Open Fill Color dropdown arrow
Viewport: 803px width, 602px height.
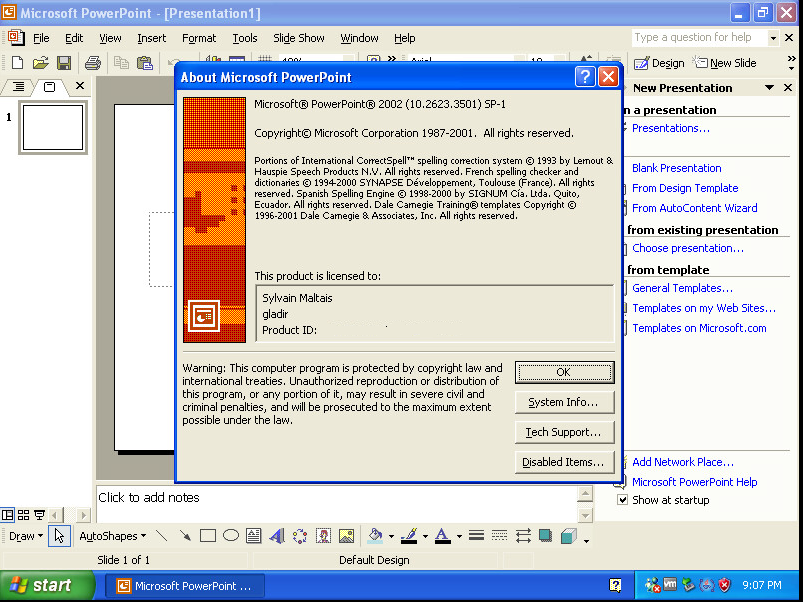[x=391, y=536]
